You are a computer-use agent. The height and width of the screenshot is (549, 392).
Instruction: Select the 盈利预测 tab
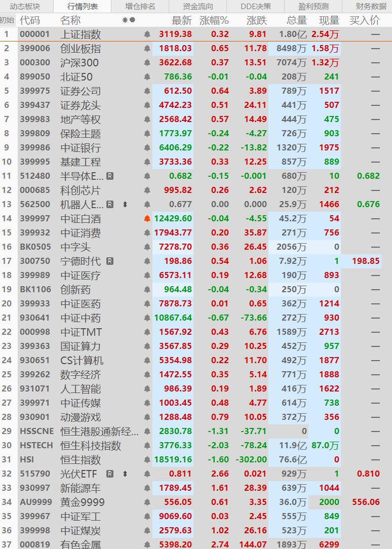coord(313,6)
